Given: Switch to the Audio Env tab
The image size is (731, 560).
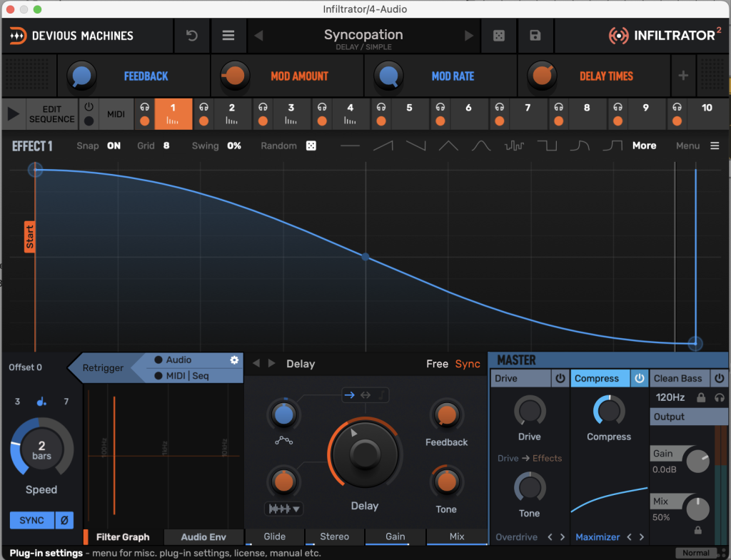Looking at the screenshot, I should pos(203,537).
